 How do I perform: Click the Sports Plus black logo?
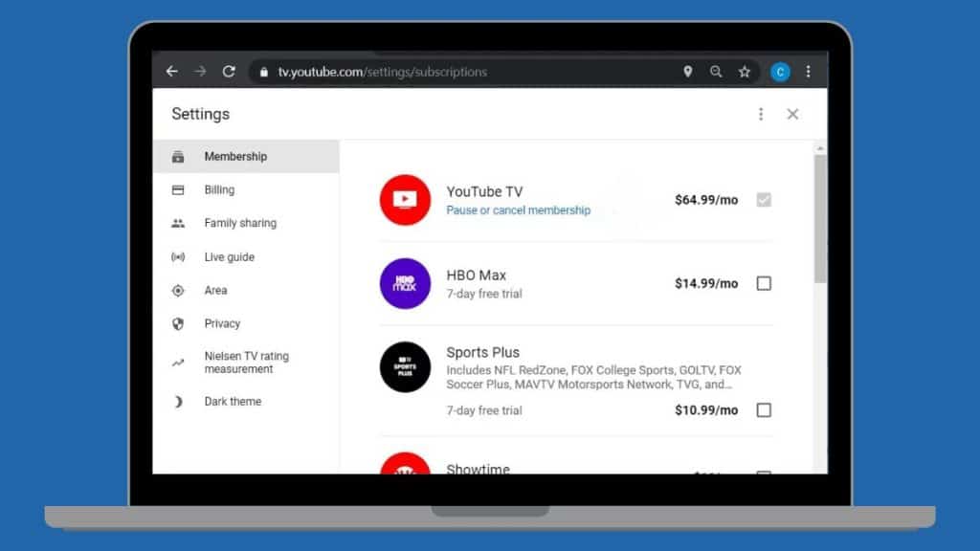tap(405, 367)
